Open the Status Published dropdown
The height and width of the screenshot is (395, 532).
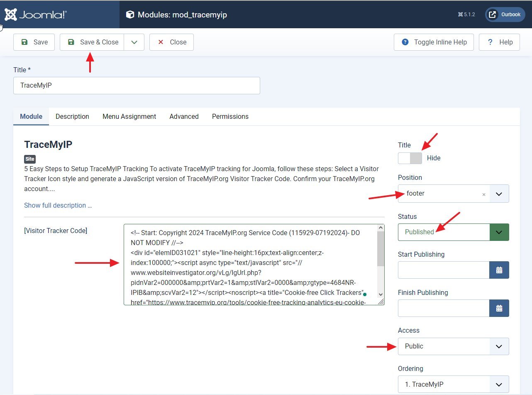(454, 232)
